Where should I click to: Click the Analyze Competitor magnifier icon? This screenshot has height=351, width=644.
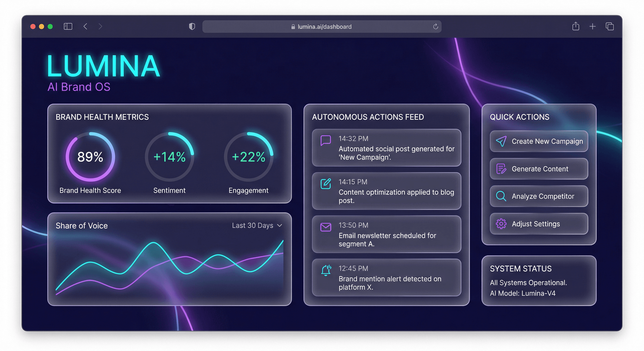click(x=501, y=196)
